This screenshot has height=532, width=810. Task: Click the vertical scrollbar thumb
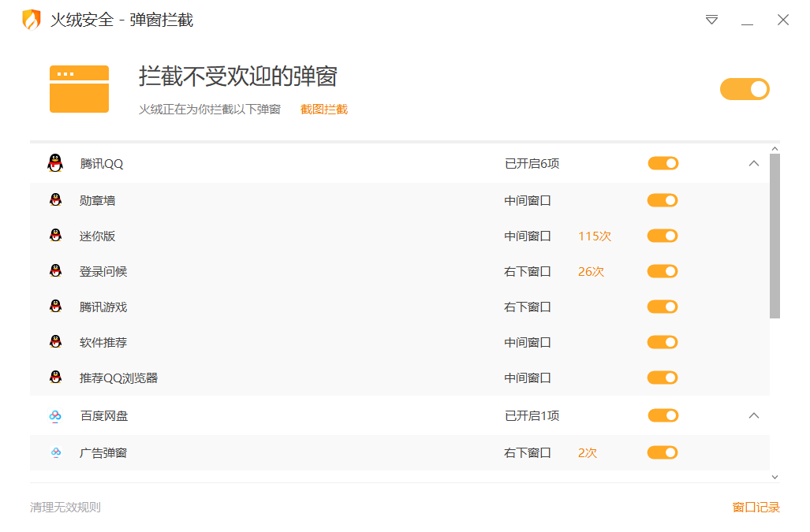(x=775, y=236)
